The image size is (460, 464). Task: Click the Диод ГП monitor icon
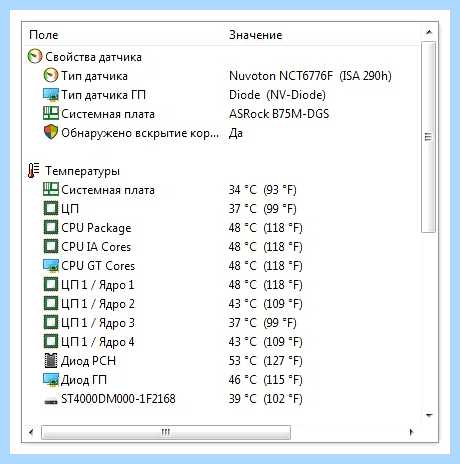pyautogui.click(x=51, y=380)
